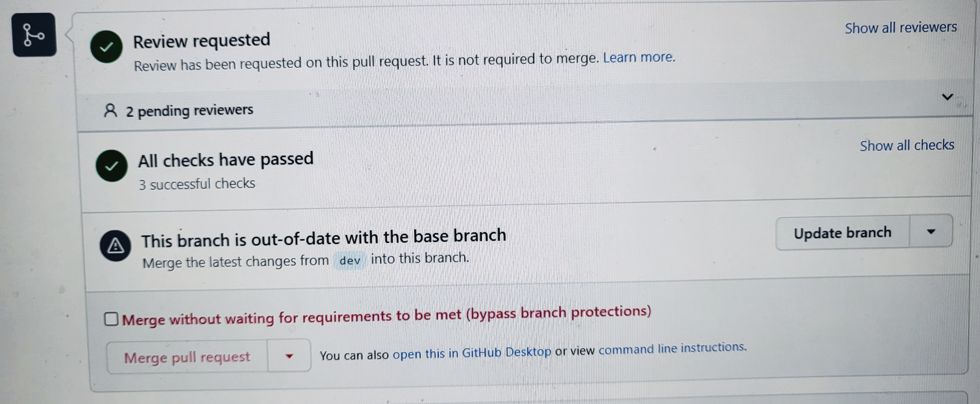
Task: Open the Show all checks link
Action: click(906, 145)
